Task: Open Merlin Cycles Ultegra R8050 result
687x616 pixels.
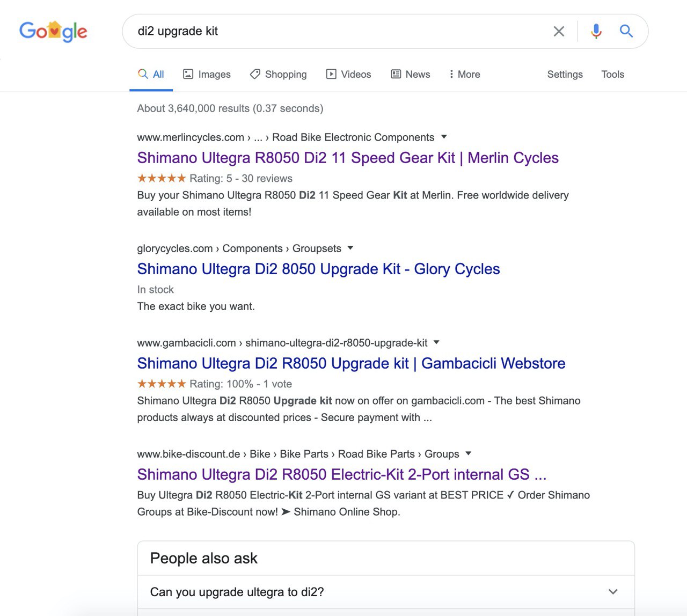Action: pyautogui.click(x=347, y=158)
